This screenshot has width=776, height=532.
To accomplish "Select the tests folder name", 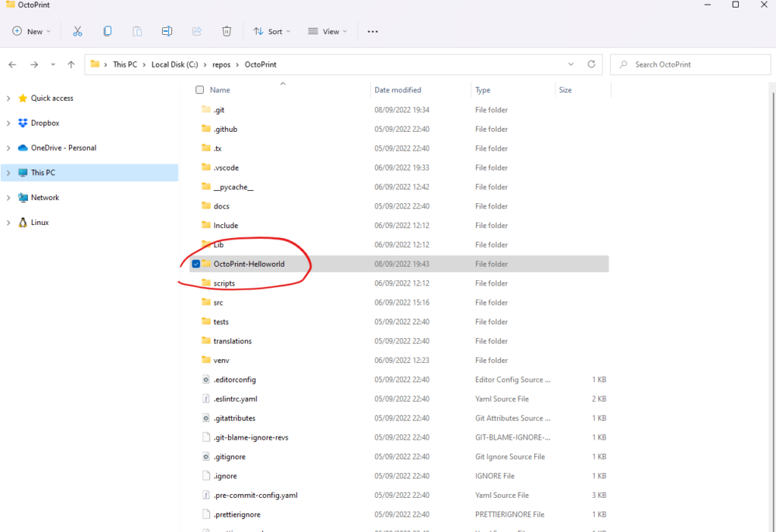I will (x=221, y=322).
